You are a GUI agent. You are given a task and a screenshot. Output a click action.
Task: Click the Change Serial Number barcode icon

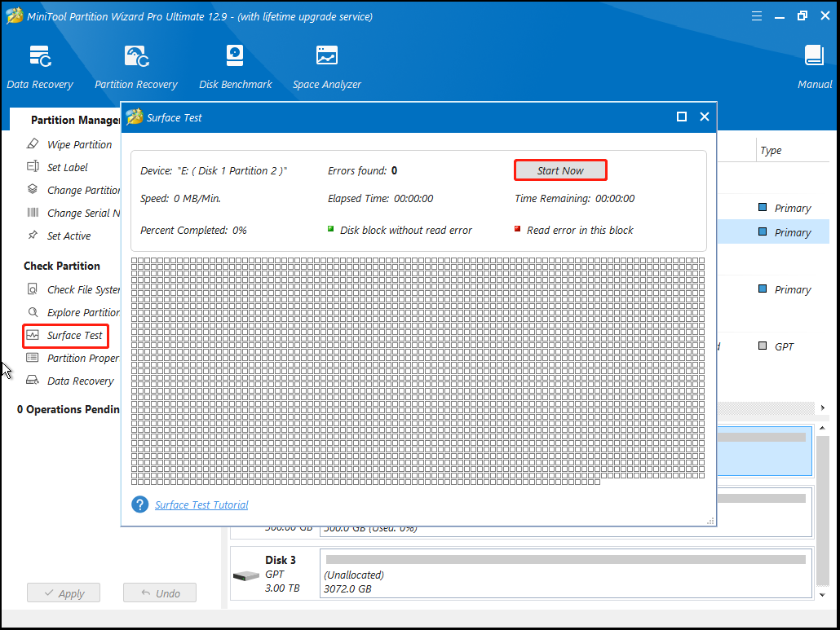33,213
